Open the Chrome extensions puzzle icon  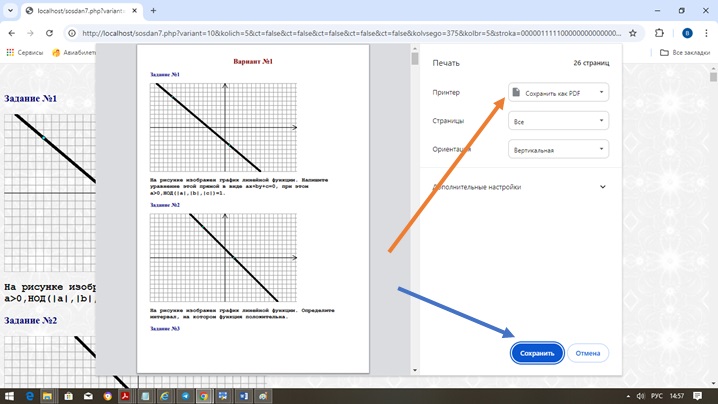point(660,32)
